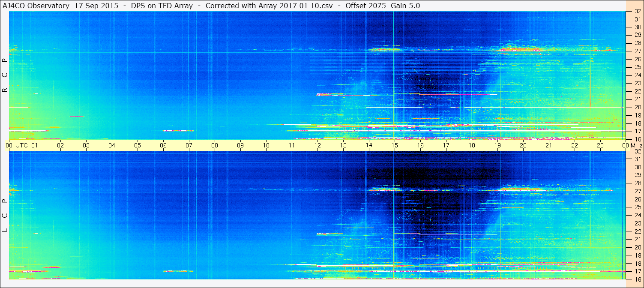Select the 11 hour marker
Screen dimensions: 644x288
tap(292, 145)
